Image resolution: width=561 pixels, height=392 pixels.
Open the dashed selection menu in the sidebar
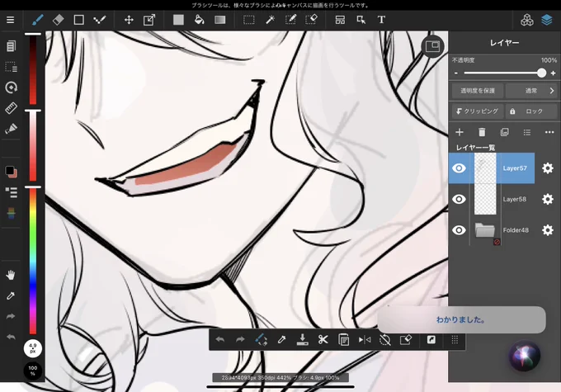(x=11, y=67)
